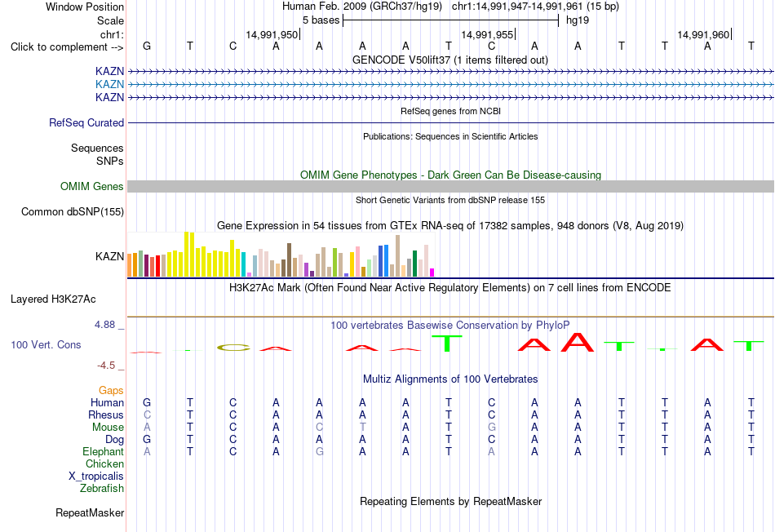Click the cyan GTEx expression bar

[x=244, y=264]
